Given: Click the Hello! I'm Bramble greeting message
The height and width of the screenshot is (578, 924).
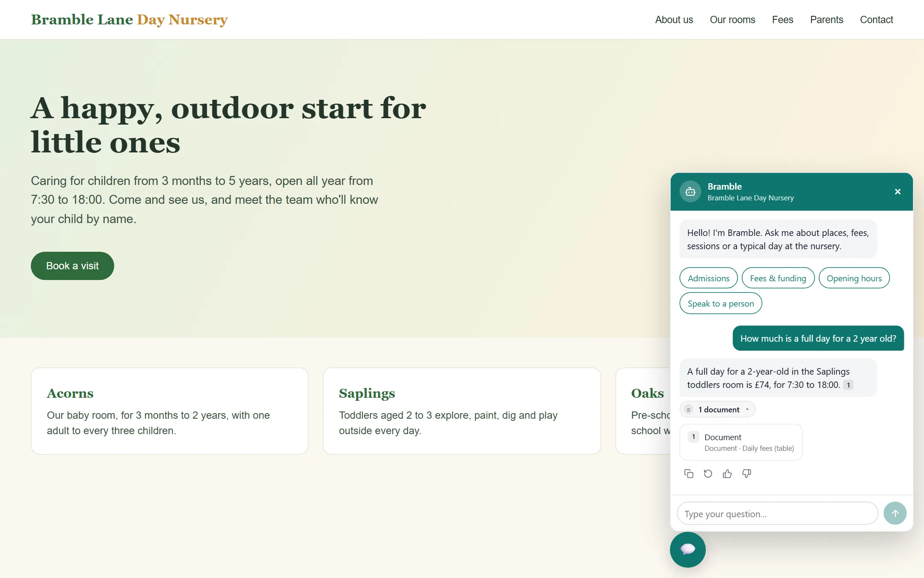Looking at the screenshot, I should pyautogui.click(x=778, y=239).
